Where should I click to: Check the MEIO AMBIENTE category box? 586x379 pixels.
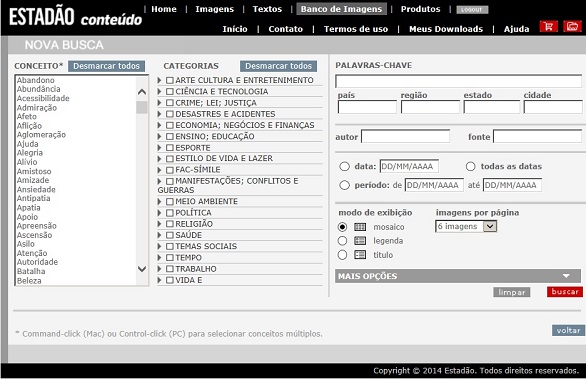[170, 201]
